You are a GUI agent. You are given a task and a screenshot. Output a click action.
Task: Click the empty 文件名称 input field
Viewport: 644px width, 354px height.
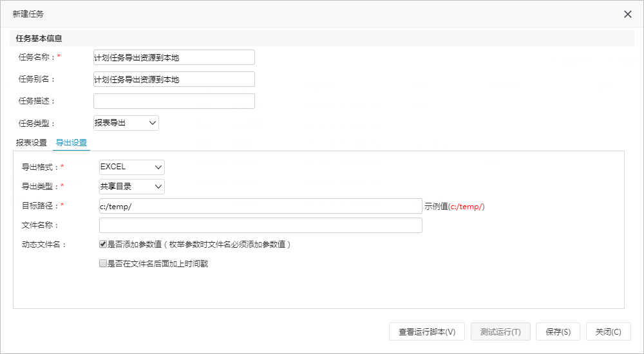[261, 225]
